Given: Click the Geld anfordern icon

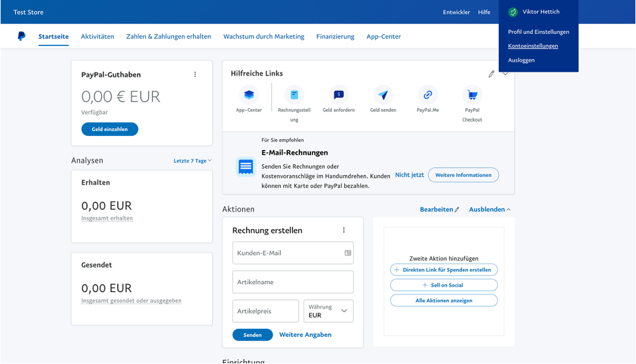Looking at the screenshot, I should (339, 94).
